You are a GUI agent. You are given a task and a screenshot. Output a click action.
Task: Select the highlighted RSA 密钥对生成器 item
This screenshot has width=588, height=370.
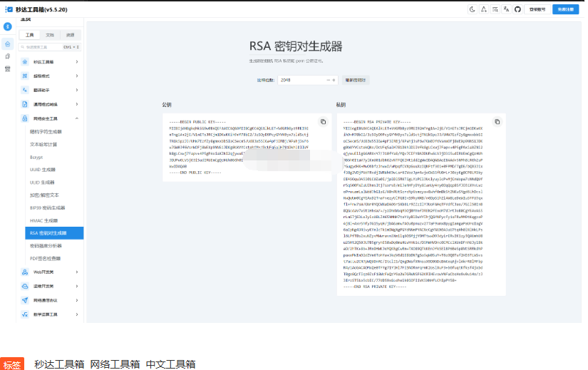tap(54, 233)
